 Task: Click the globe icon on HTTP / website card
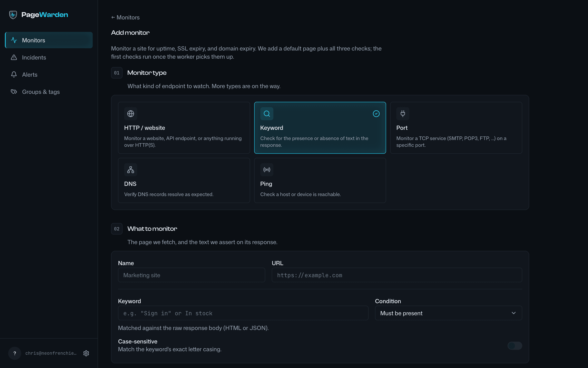(131, 114)
